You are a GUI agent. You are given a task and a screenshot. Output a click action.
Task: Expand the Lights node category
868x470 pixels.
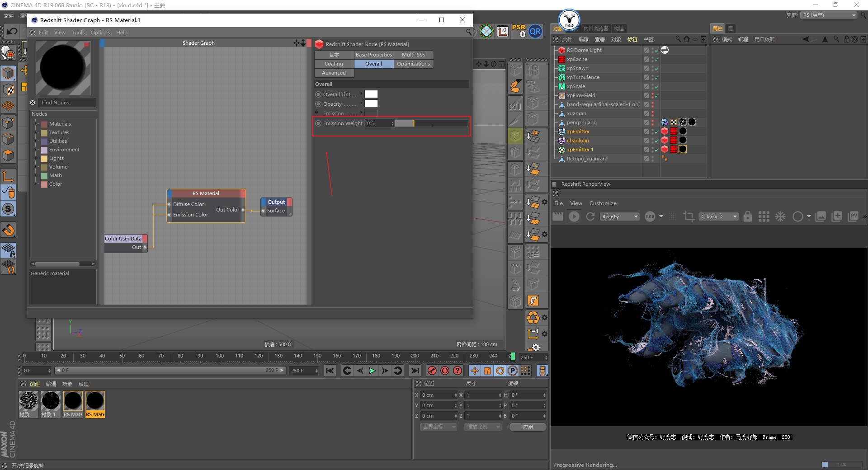[36, 158]
